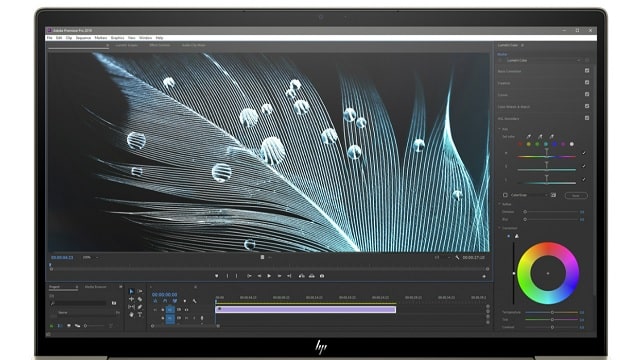Open the Graphics menu
This screenshot has width=640, height=360.
tap(118, 38)
